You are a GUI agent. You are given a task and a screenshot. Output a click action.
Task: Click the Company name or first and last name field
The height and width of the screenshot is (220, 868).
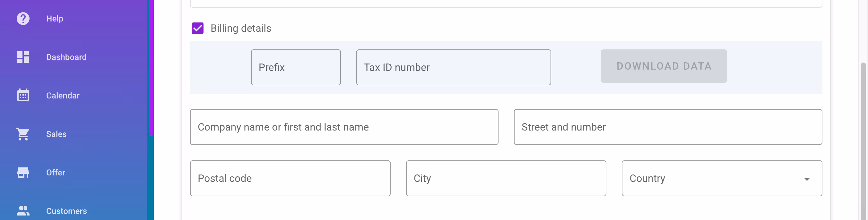[x=344, y=127]
